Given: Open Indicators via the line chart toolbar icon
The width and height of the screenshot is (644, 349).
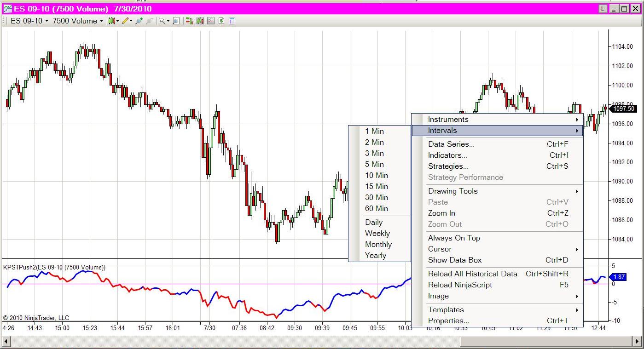Looking at the screenshot, I should pyautogui.click(x=210, y=21).
